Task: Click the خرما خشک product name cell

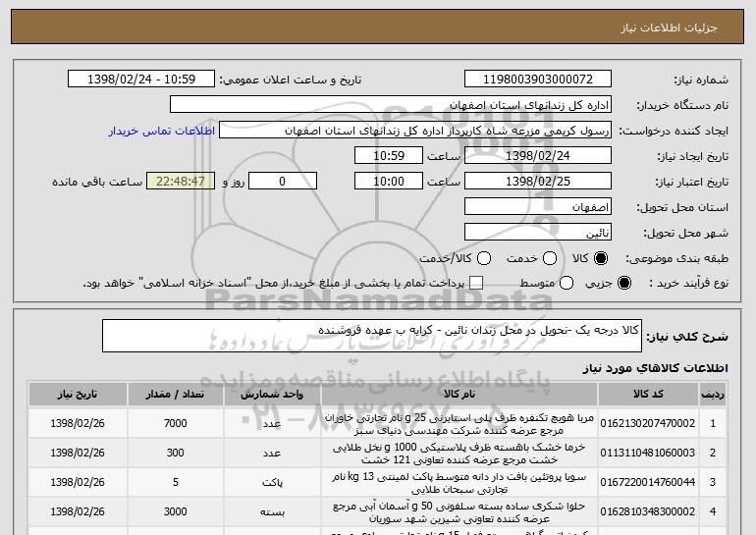Action: (459, 454)
